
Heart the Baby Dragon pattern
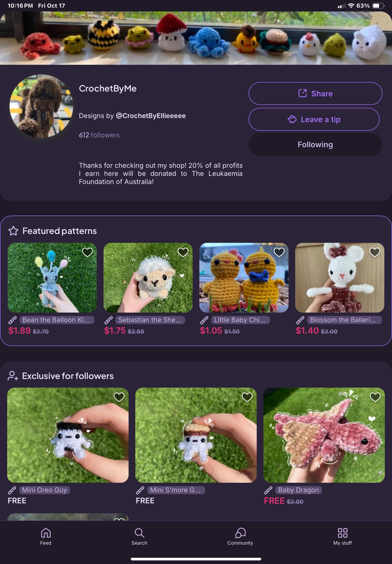point(375,397)
